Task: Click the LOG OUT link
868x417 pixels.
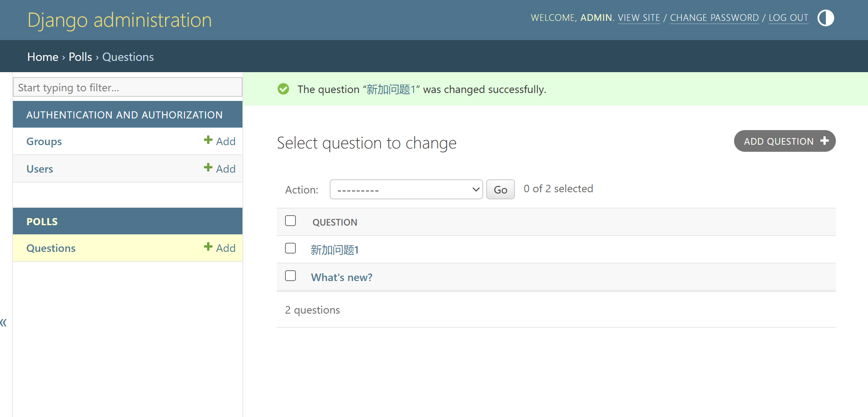Action: 788,18
